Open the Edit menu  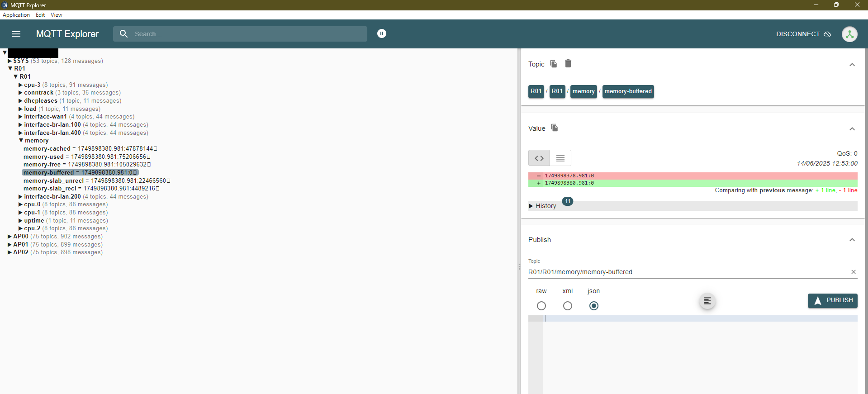[x=40, y=15]
